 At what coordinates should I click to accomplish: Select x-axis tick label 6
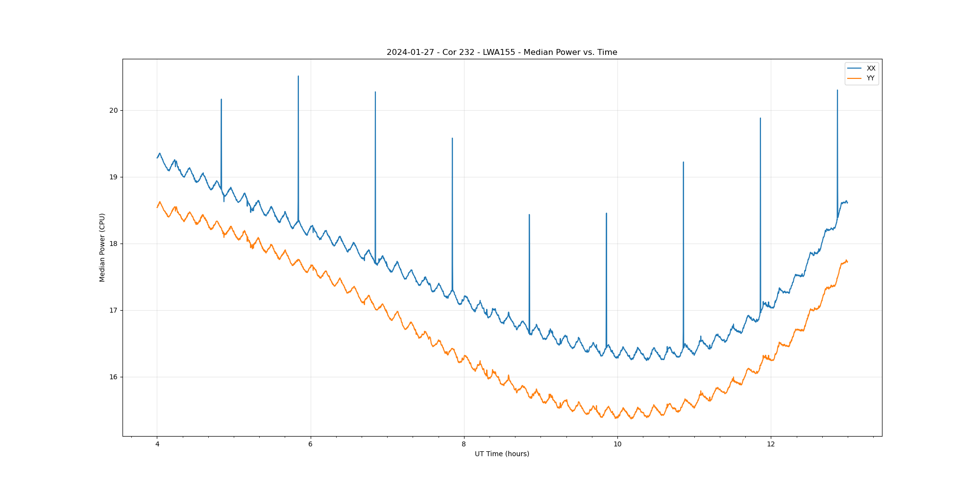click(x=311, y=444)
